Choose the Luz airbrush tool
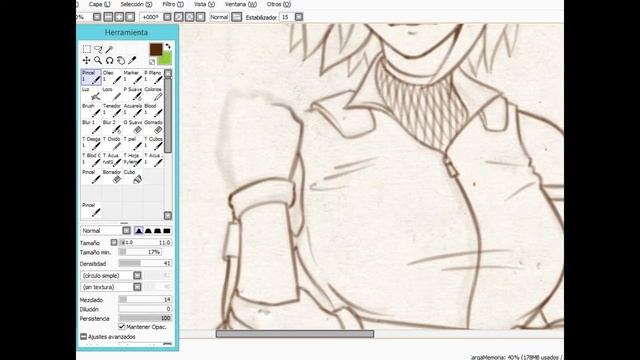Image resolution: width=640 pixels, height=360 pixels. (x=91, y=94)
